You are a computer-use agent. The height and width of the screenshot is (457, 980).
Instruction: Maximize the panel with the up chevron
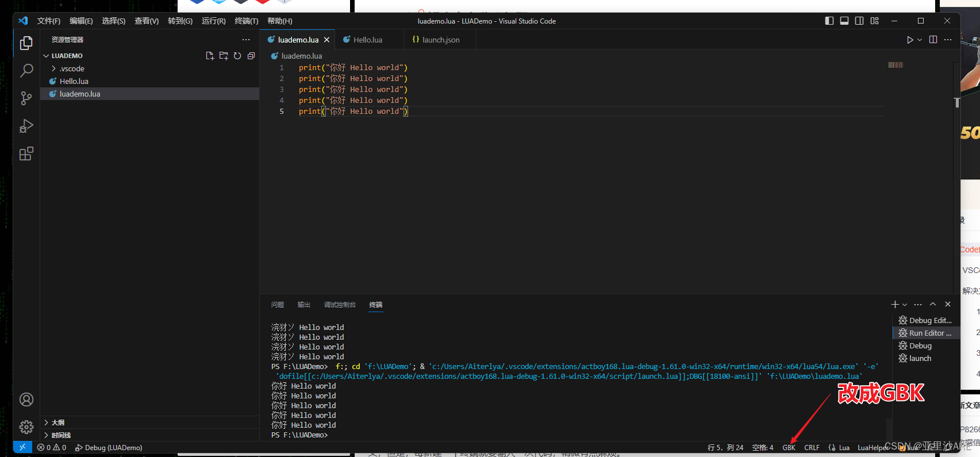(933, 304)
